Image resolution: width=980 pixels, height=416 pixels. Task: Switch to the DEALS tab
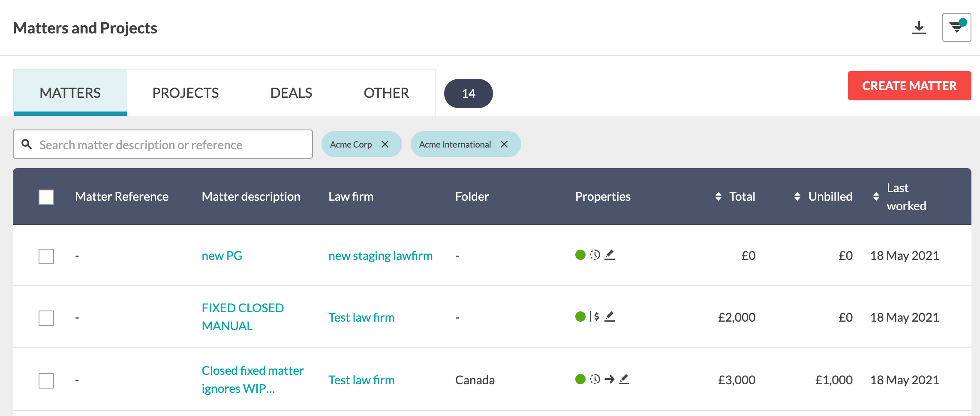coord(291,93)
